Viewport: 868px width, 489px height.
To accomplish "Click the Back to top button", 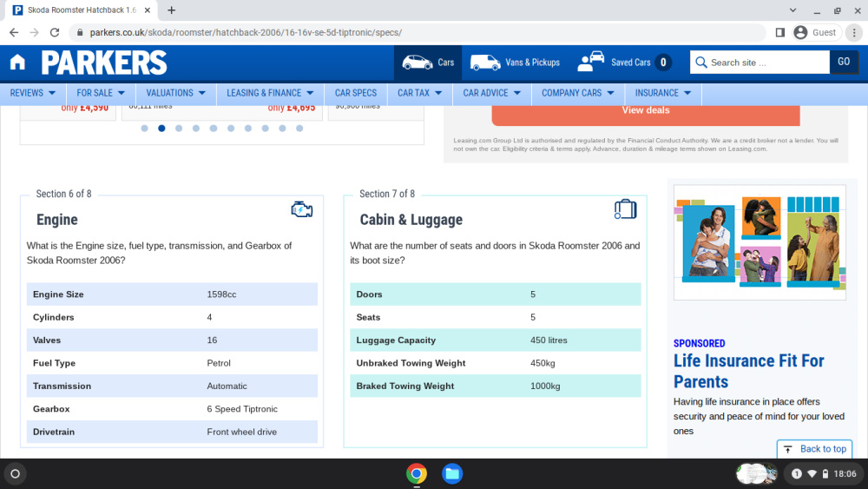I will pyautogui.click(x=814, y=449).
